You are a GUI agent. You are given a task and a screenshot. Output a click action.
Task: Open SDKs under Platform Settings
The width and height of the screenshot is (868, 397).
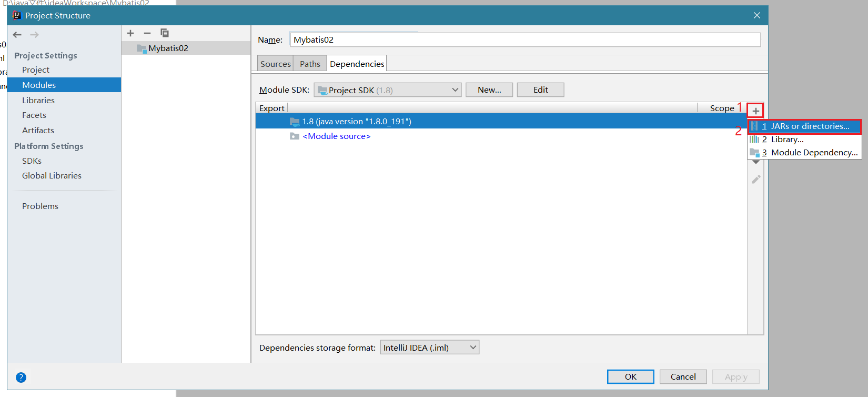click(x=32, y=161)
